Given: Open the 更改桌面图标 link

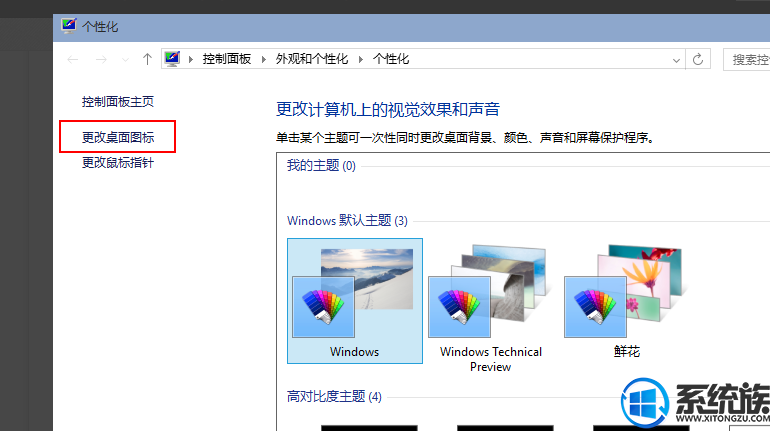Looking at the screenshot, I should [x=118, y=137].
